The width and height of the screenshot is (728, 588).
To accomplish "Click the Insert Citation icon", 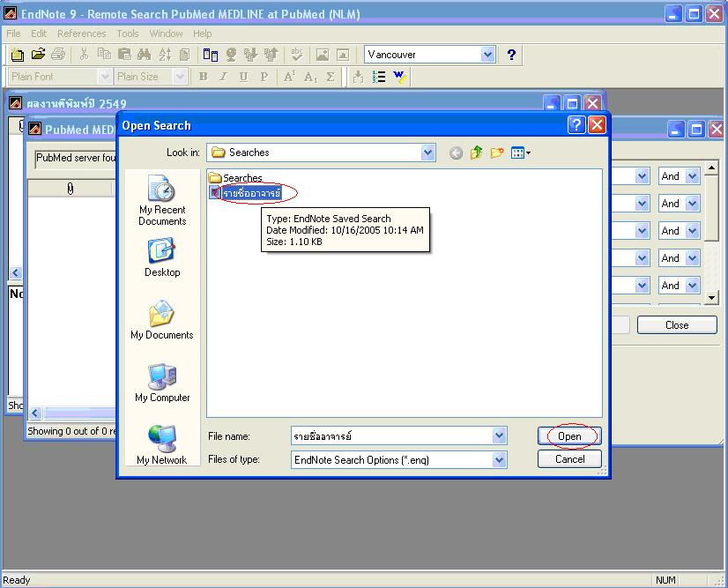I will [x=358, y=77].
